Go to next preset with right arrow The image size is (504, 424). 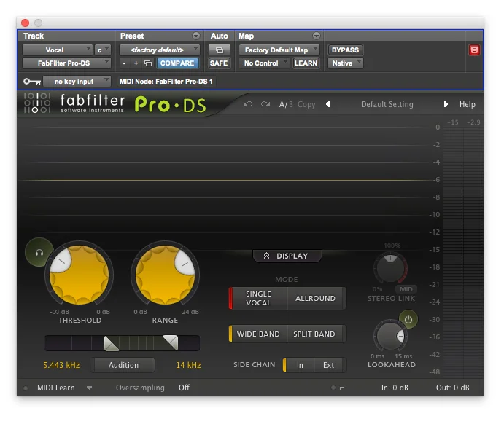point(446,104)
